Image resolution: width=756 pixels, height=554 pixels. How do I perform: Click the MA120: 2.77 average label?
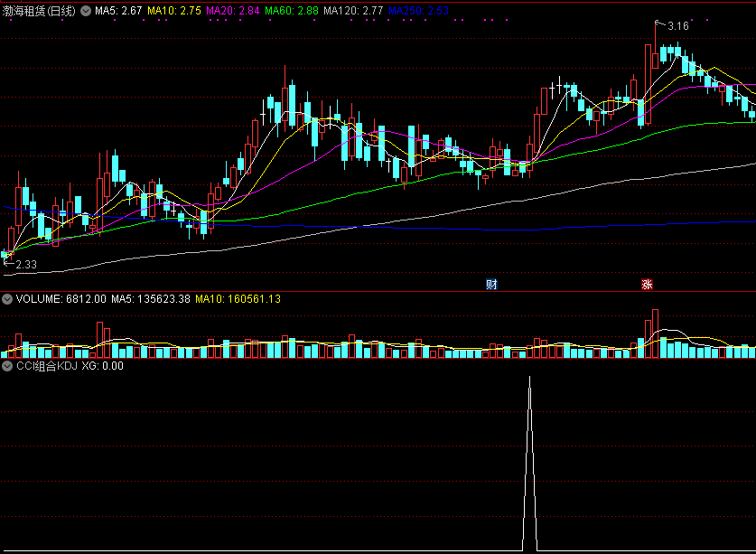point(353,11)
